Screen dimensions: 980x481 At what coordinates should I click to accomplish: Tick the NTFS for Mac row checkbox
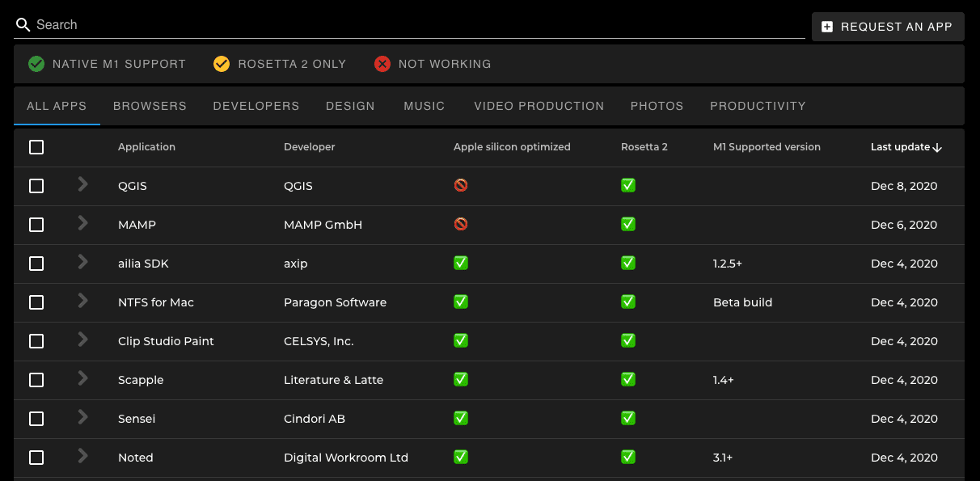36,302
